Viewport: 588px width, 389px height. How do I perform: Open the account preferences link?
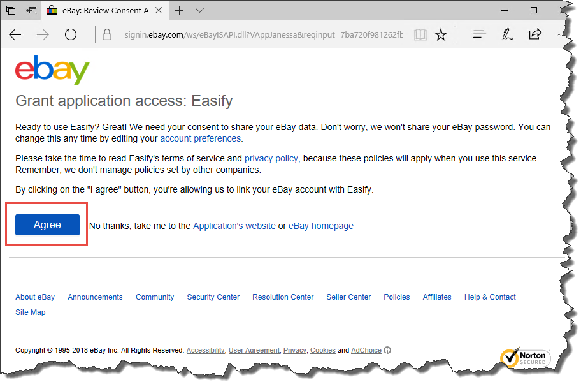pos(200,138)
